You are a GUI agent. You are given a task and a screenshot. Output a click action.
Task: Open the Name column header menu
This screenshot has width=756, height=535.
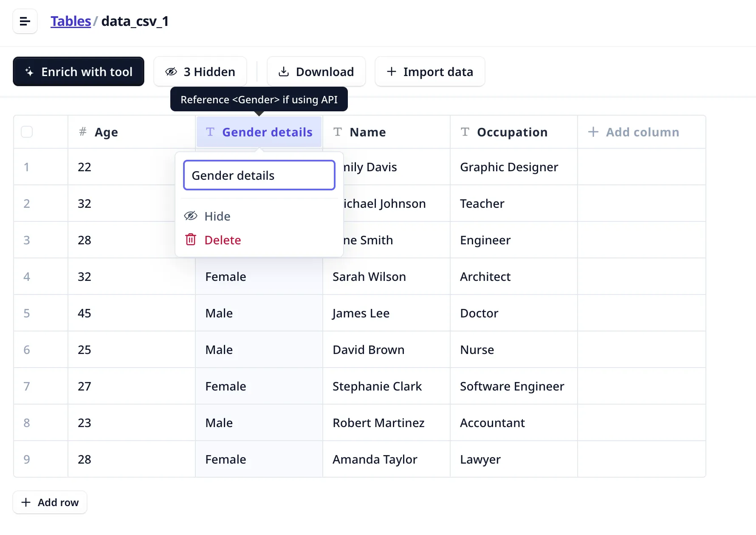point(367,132)
